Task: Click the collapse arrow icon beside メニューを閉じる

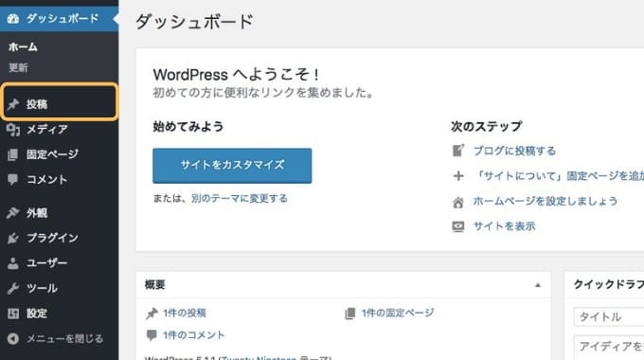Action: (12, 338)
